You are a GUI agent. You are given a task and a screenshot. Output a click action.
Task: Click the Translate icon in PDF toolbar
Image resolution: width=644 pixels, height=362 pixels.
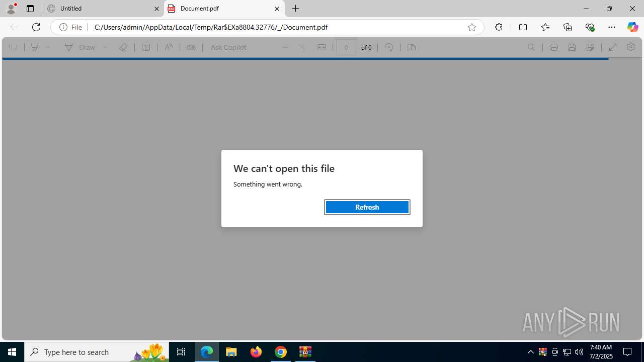[x=191, y=47]
